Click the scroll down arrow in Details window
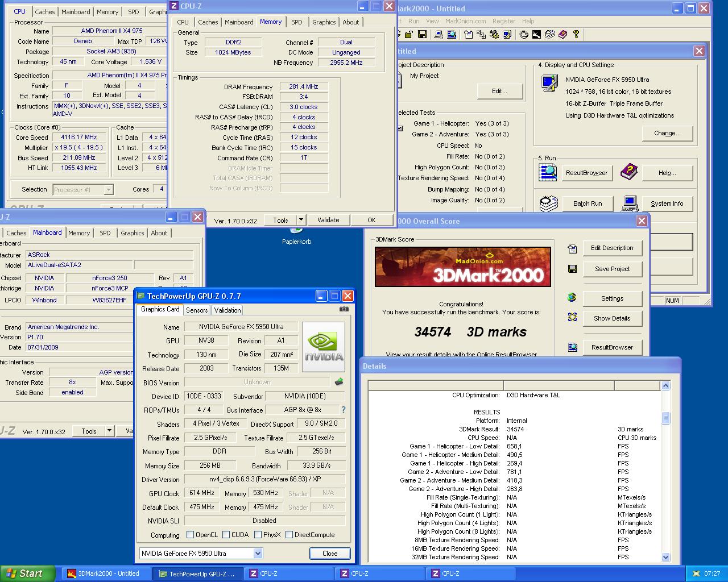The image size is (728, 582). (x=665, y=558)
